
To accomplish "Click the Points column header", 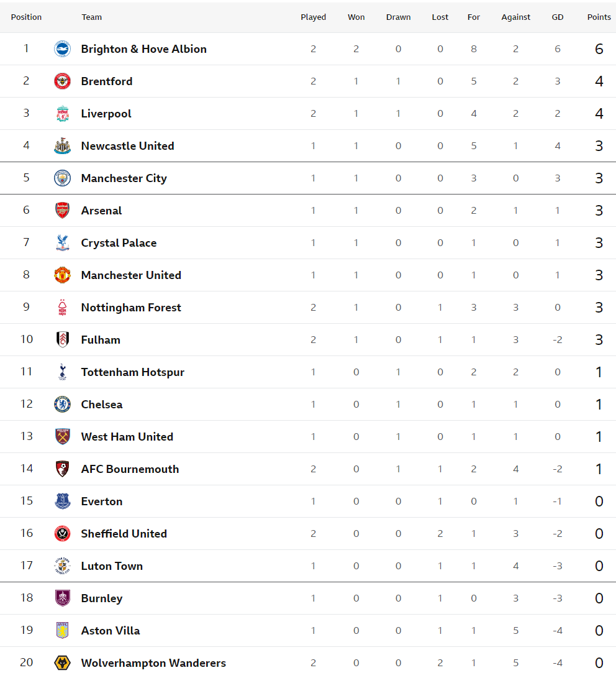I will click(599, 17).
